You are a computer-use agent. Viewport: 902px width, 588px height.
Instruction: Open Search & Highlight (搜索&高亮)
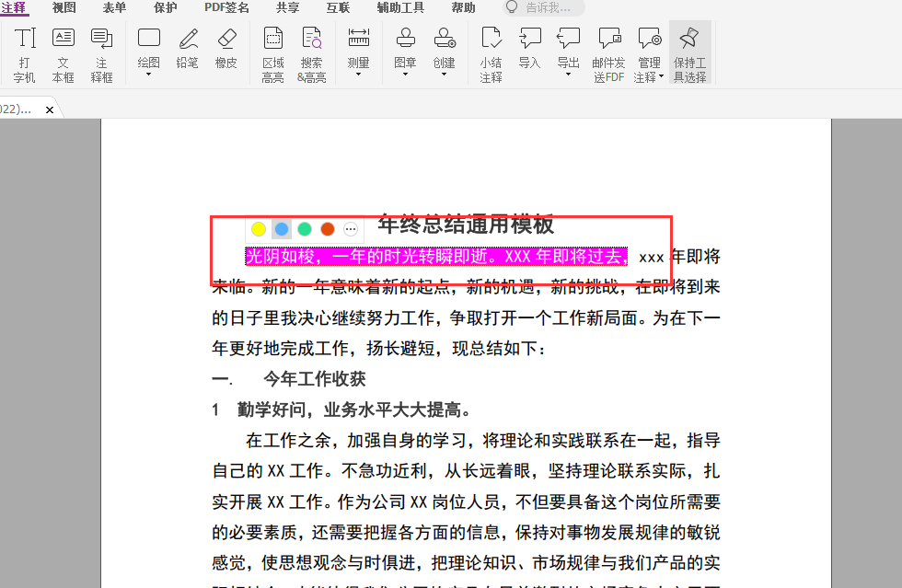click(x=312, y=54)
